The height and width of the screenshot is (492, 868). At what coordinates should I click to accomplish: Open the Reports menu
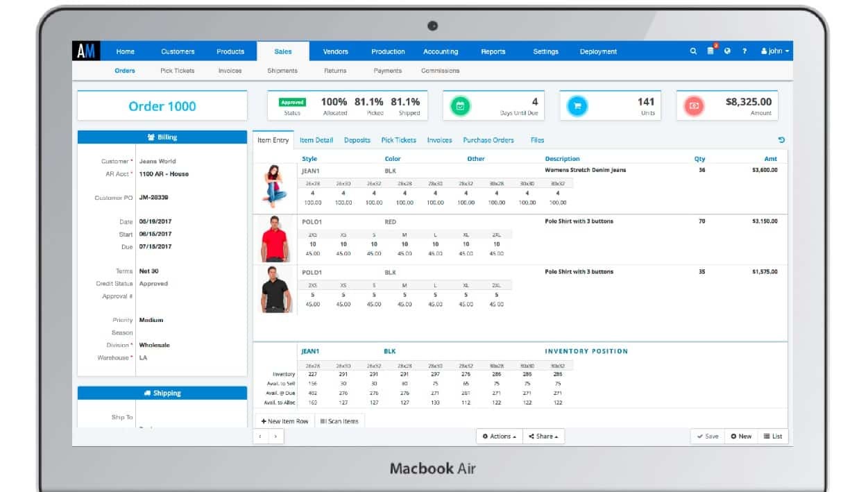coord(493,51)
